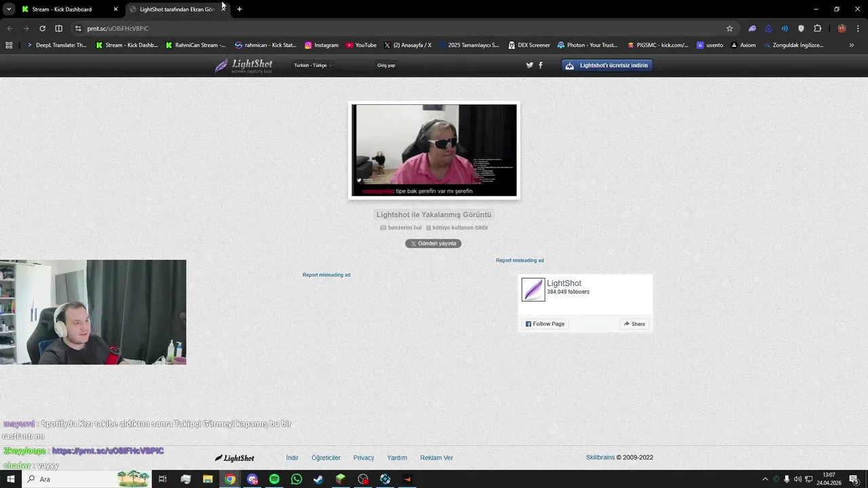Reload the page with the refresh icon
Screen dimensions: 868x488
(42, 28)
